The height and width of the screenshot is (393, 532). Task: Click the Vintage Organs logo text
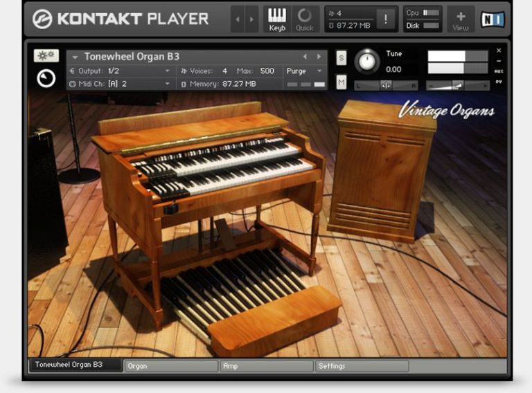click(446, 111)
